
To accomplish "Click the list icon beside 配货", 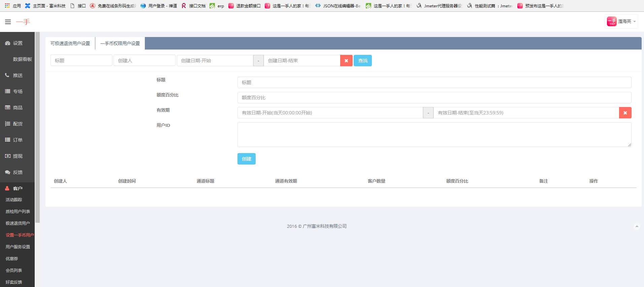I will pos(7,124).
